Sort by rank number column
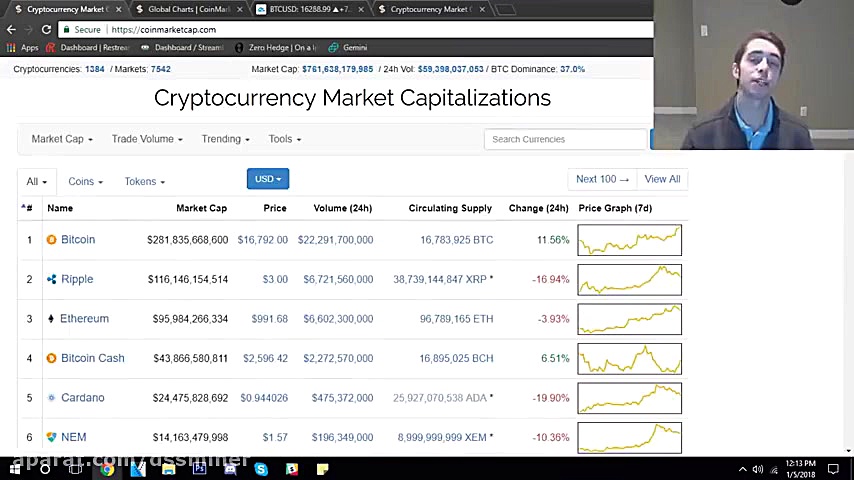 click(x=27, y=208)
